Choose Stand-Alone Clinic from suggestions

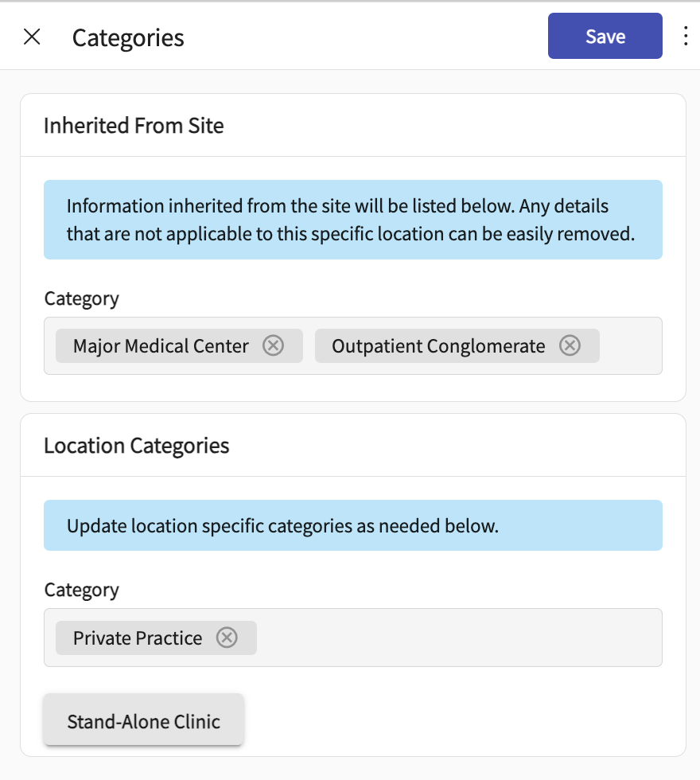[143, 722]
